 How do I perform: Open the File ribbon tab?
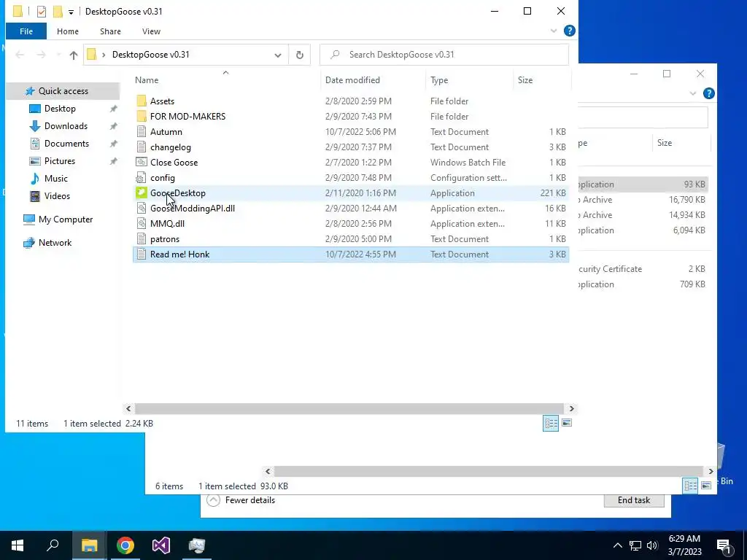26,31
